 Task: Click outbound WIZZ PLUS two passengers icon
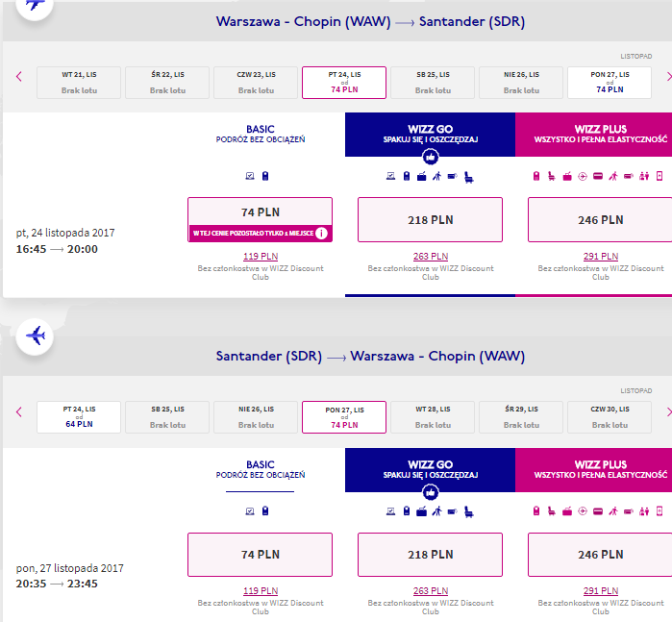click(644, 176)
